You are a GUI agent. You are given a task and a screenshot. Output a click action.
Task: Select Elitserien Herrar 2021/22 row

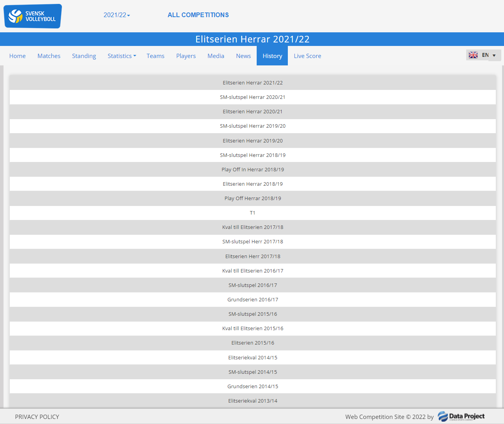click(x=253, y=83)
